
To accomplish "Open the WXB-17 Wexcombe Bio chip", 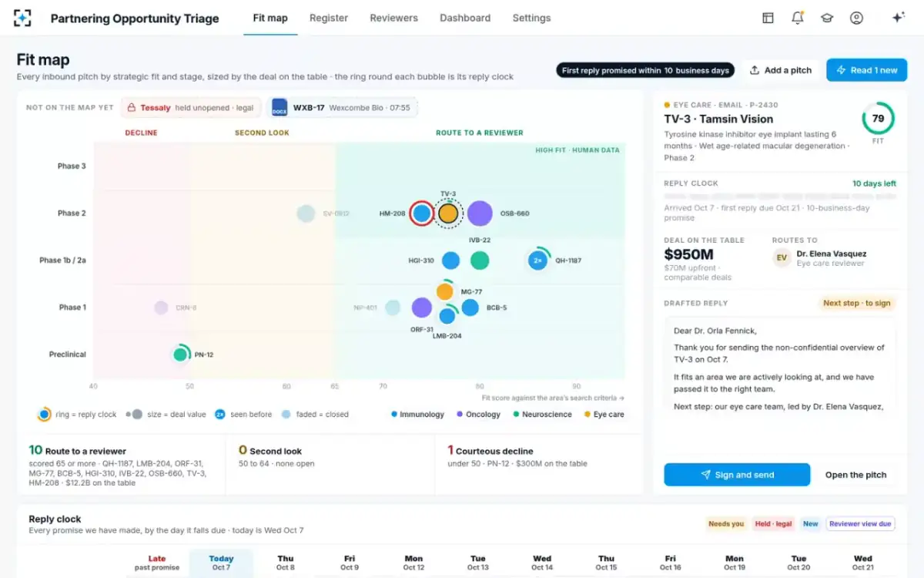I will pyautogui.click(x=343, y=107).
